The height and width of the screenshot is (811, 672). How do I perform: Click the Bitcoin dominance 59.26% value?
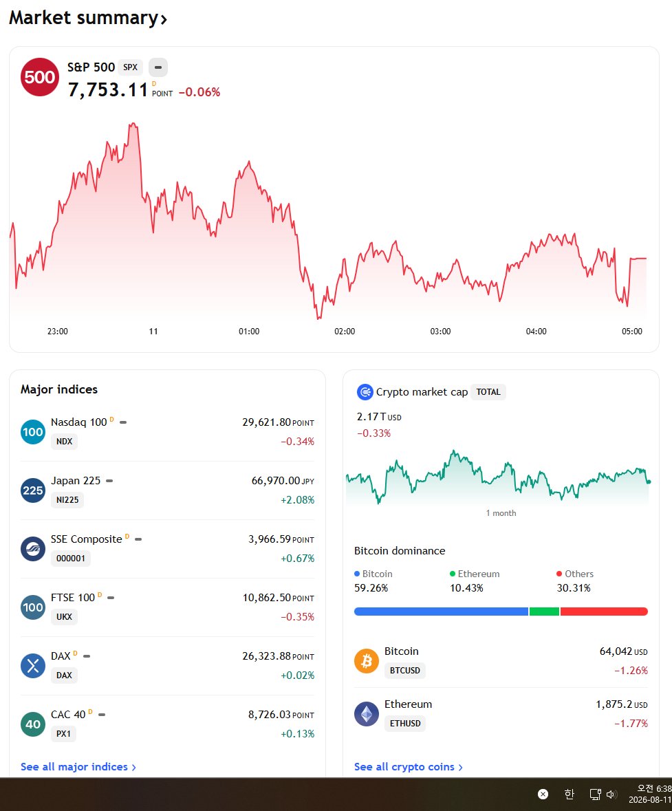point(371,588)
